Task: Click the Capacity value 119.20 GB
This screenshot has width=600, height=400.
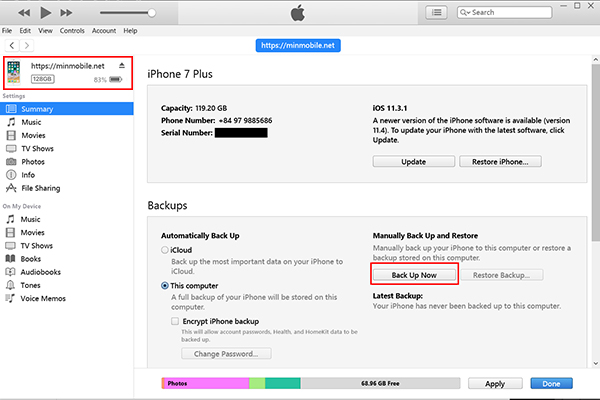Action: (211, 108)
